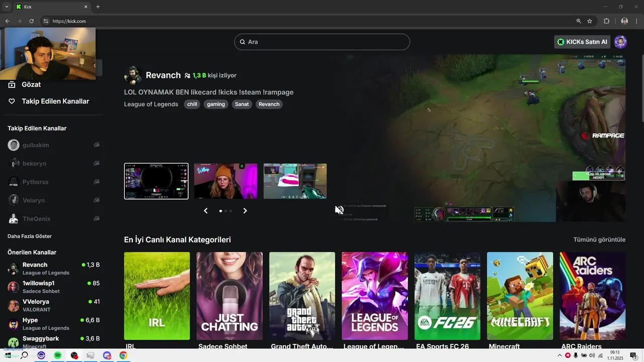Open your Kick profile avatar menu
This screenshot has height=362, width=644.
click(x=620, y=42)
